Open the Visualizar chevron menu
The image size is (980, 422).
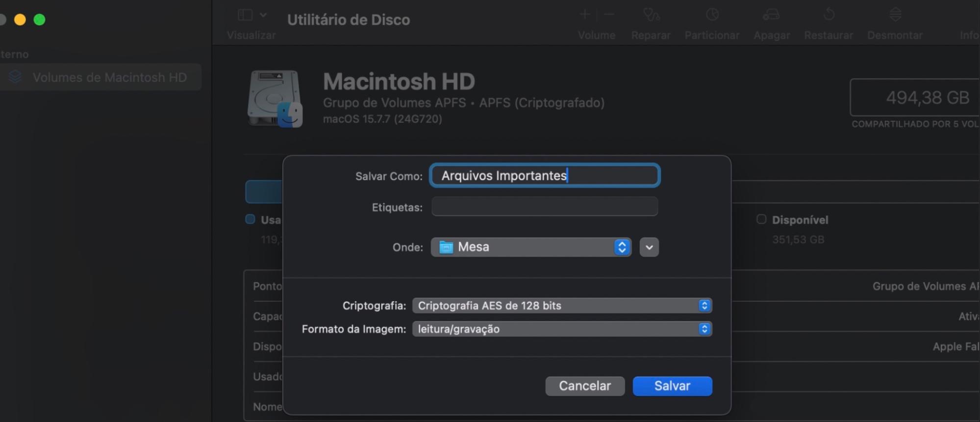pos(263,15)
